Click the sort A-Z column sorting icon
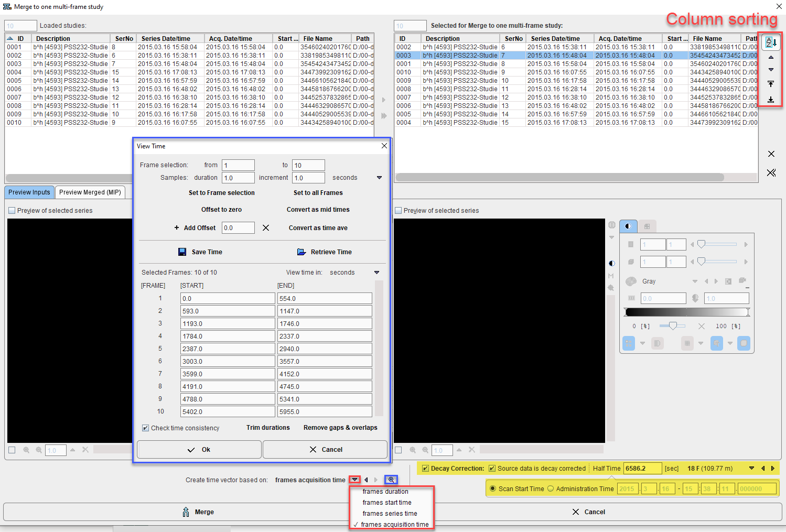 tap(771, 42)
